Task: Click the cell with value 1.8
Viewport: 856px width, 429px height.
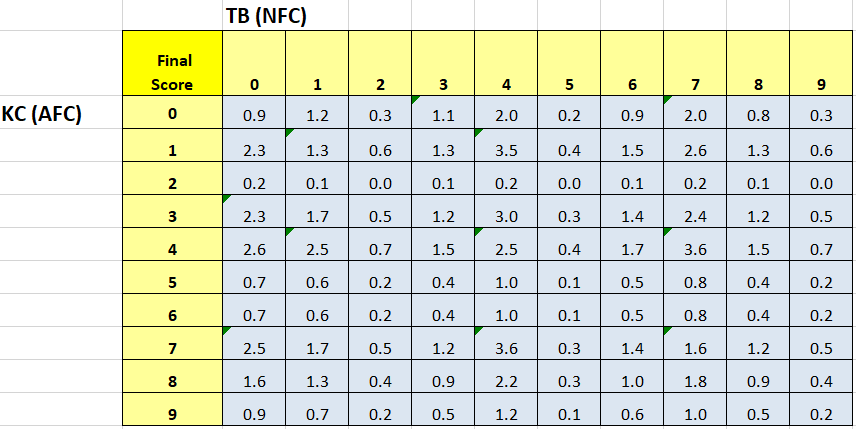Action: tap(695, 380)
